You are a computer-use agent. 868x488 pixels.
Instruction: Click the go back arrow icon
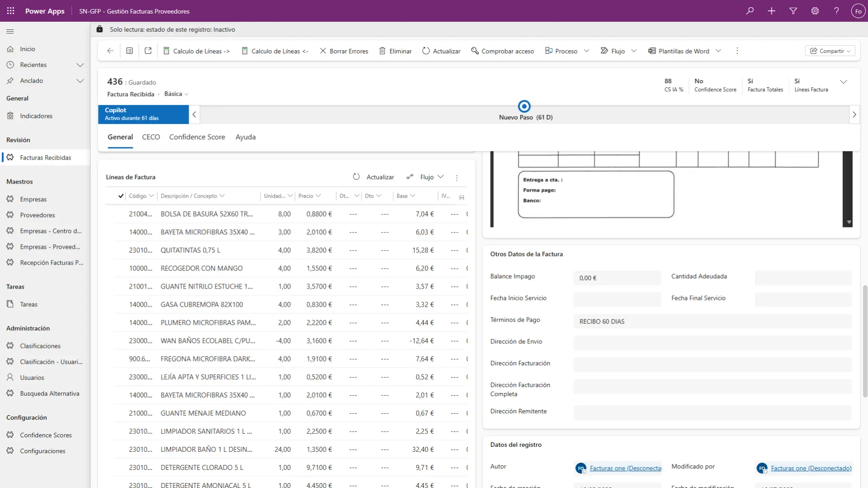tap(110, 51)
